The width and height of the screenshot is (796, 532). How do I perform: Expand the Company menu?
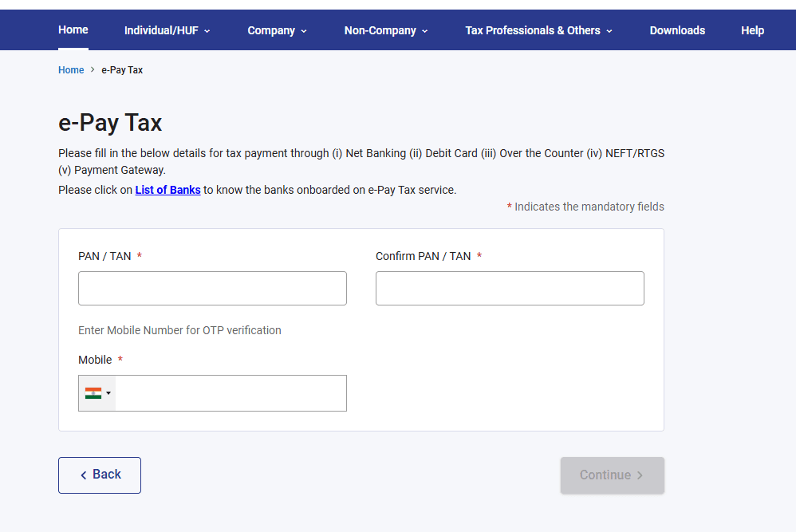(271, 30)
